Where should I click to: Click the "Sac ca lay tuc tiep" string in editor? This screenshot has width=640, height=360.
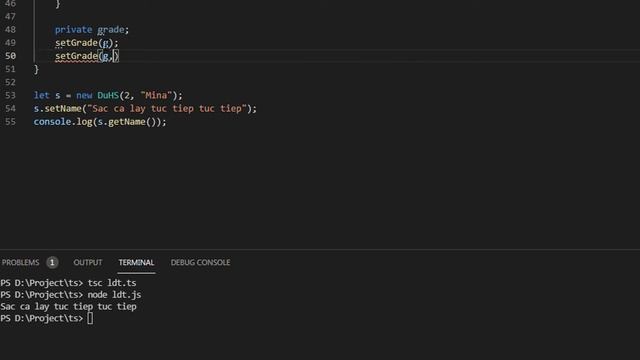[x=167, y=109]
